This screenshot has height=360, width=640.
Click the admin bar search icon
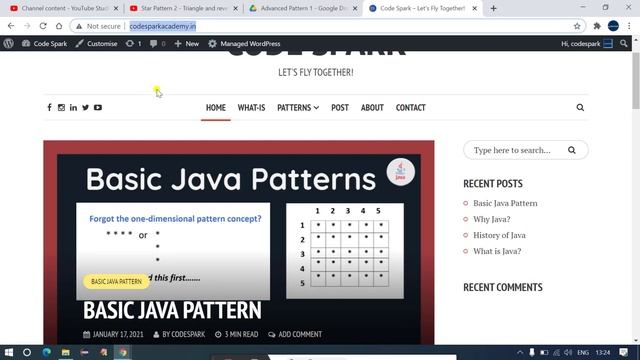(x=624, y=43)
